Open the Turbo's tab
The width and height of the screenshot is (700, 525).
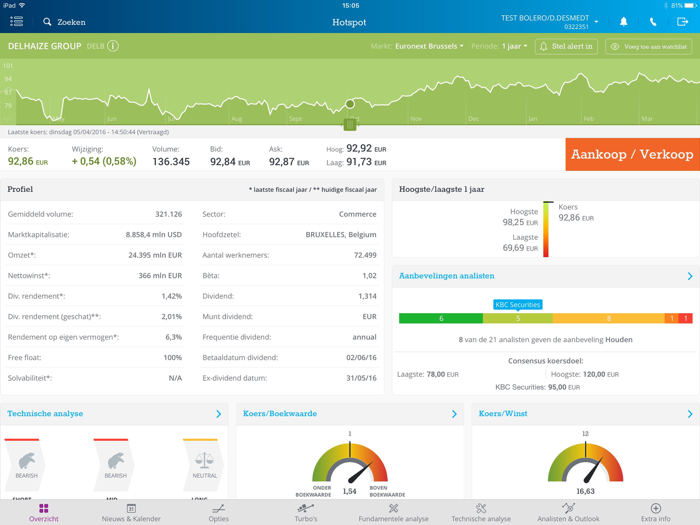click(x=306, y=512)
